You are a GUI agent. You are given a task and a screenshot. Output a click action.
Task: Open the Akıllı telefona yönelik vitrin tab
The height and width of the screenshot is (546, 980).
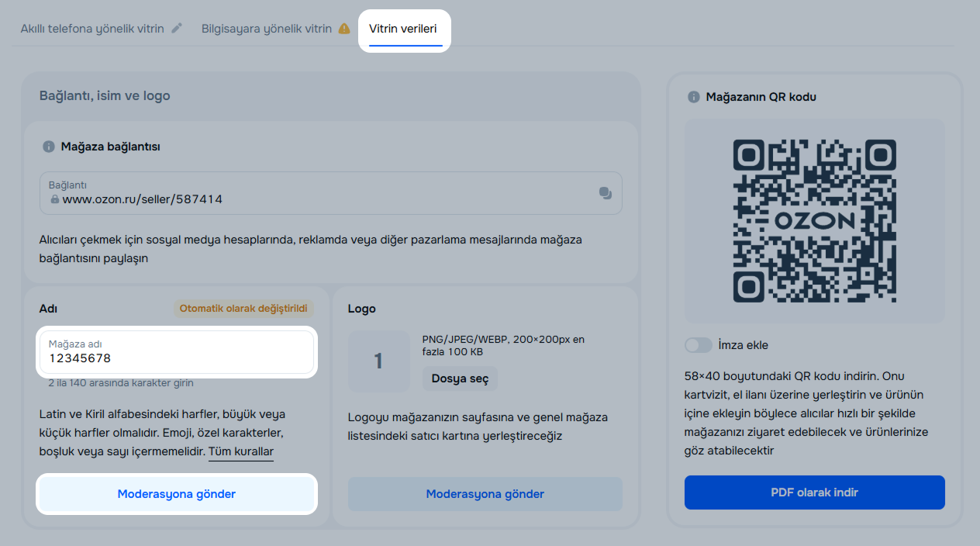[92, 29]
